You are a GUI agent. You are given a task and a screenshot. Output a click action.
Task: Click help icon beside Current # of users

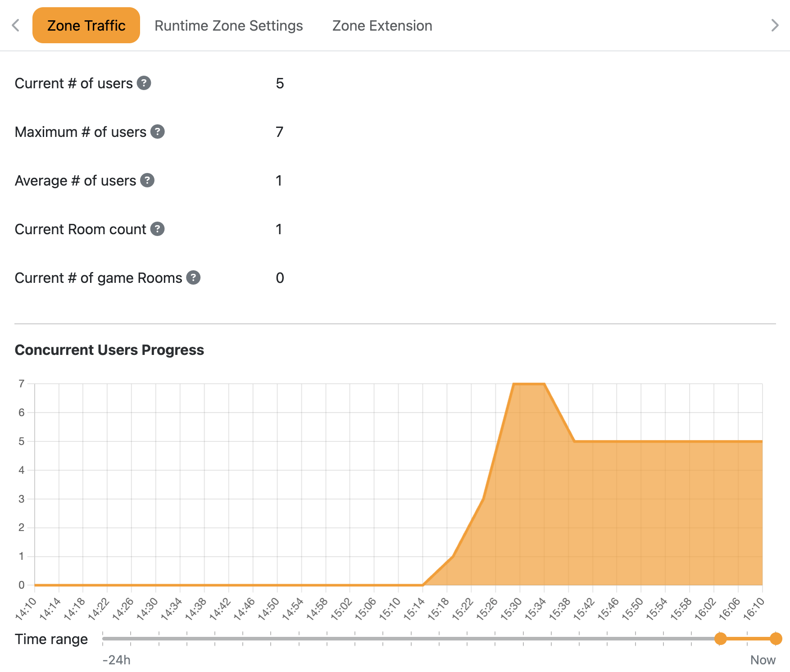[x=144, y=83]
